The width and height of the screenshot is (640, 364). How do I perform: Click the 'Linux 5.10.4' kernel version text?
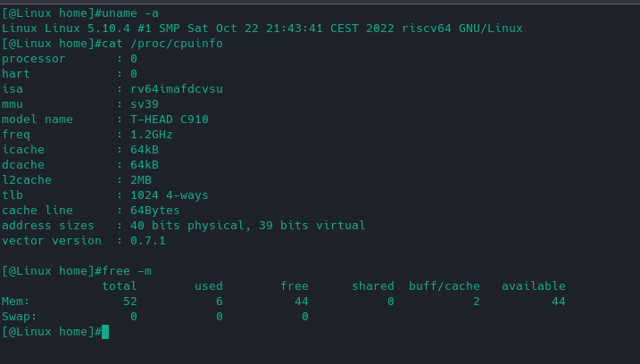coord(87,28)
